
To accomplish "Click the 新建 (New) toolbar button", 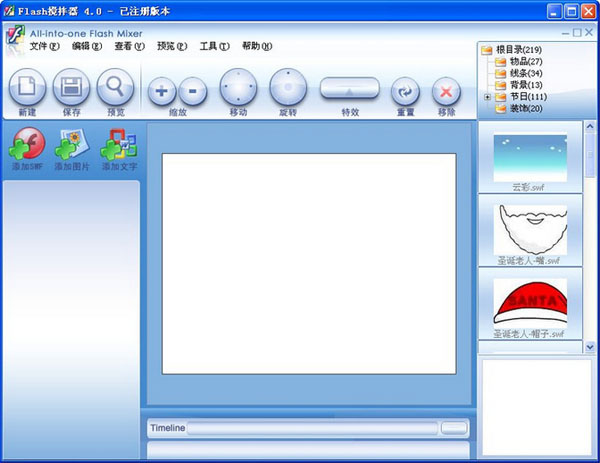I will point(27,87).
